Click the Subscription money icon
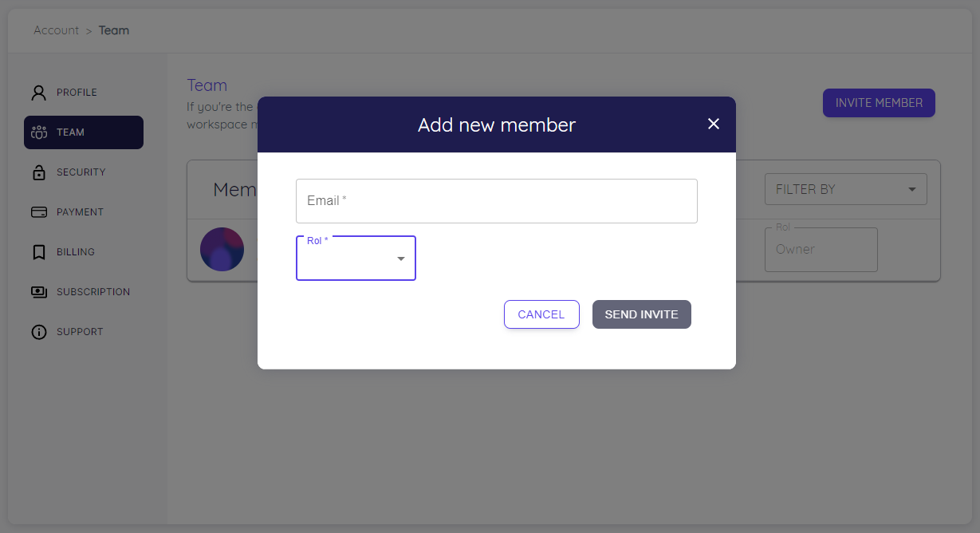This screenshot has height=533, width=980. (39, 292)
